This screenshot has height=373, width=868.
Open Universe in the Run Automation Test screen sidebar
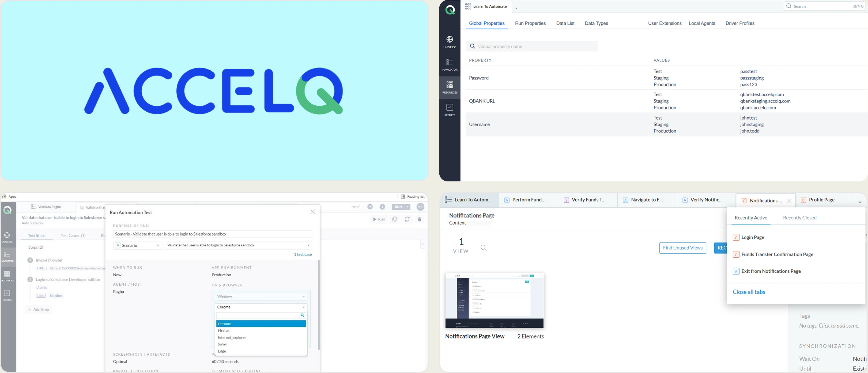7,237
